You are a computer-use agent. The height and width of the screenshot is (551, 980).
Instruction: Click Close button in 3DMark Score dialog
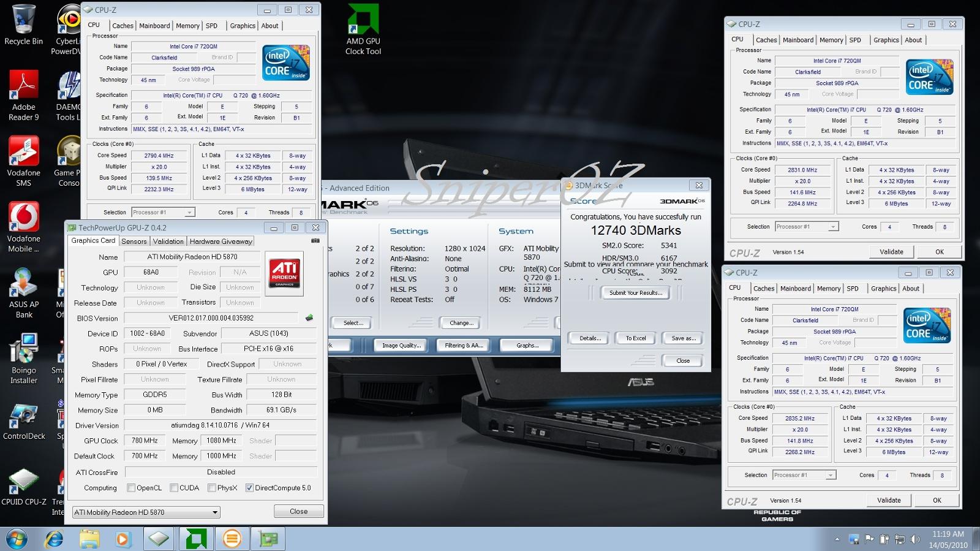coord(683,361)
